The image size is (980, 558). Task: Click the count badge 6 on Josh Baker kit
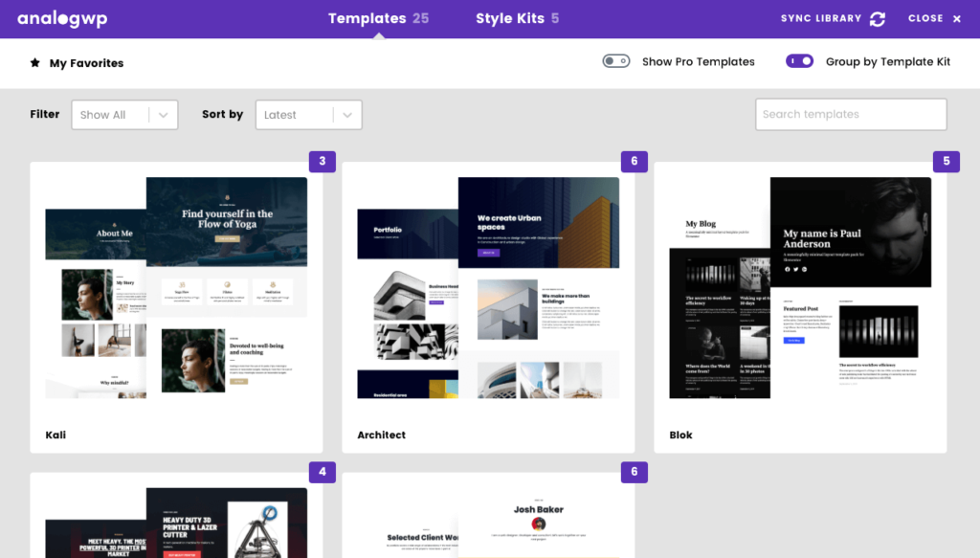(635, 472)
